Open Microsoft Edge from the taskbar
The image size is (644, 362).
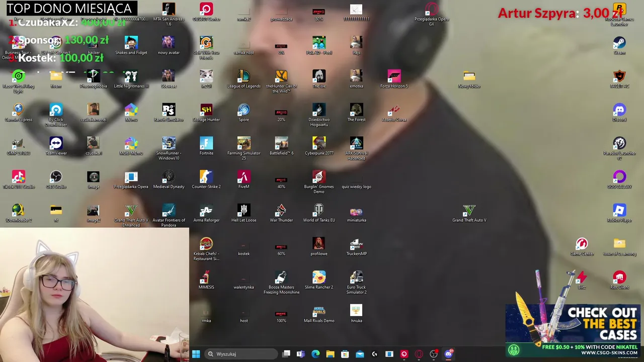point(315,354)
